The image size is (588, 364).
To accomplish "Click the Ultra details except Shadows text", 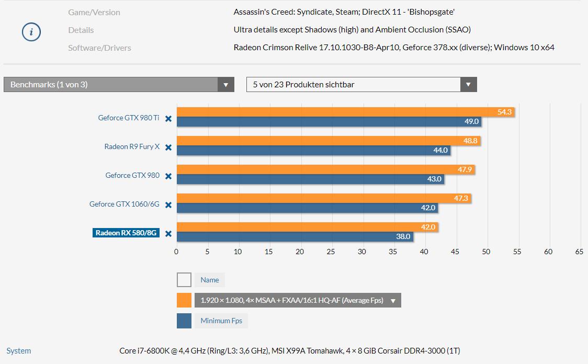I will point(352,30).
